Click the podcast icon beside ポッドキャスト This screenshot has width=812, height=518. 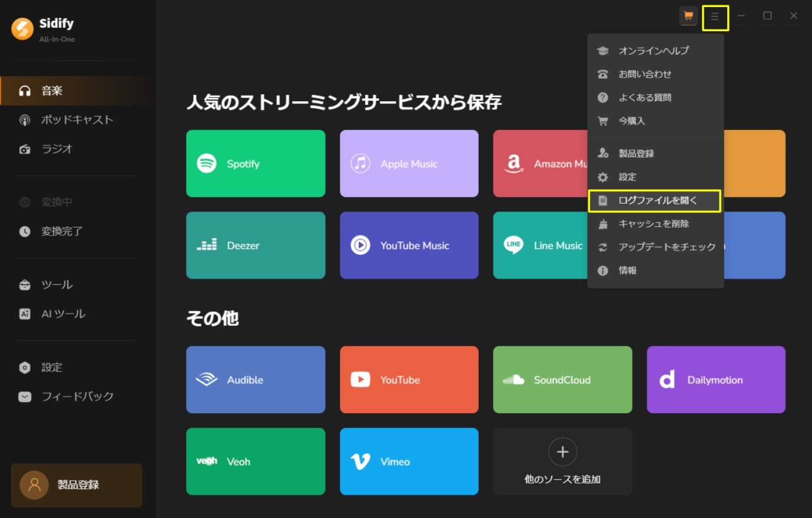point(25,120)
